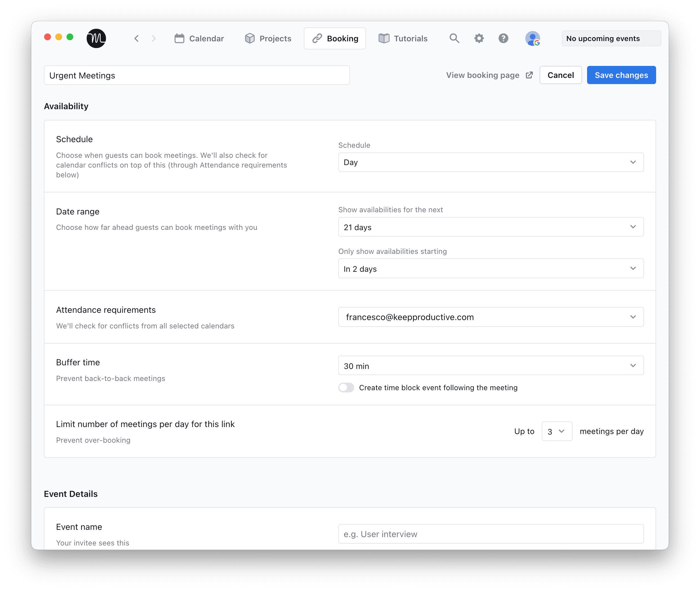Open the Schedule dropdown showing Day
The height and width of the screenshot is (591, 700).
tap(490, 162)
